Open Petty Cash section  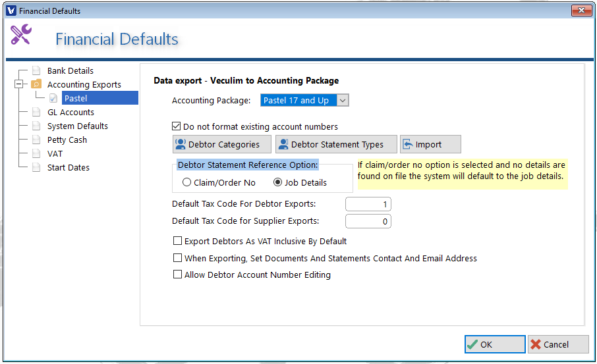click(x=67, y=140)
